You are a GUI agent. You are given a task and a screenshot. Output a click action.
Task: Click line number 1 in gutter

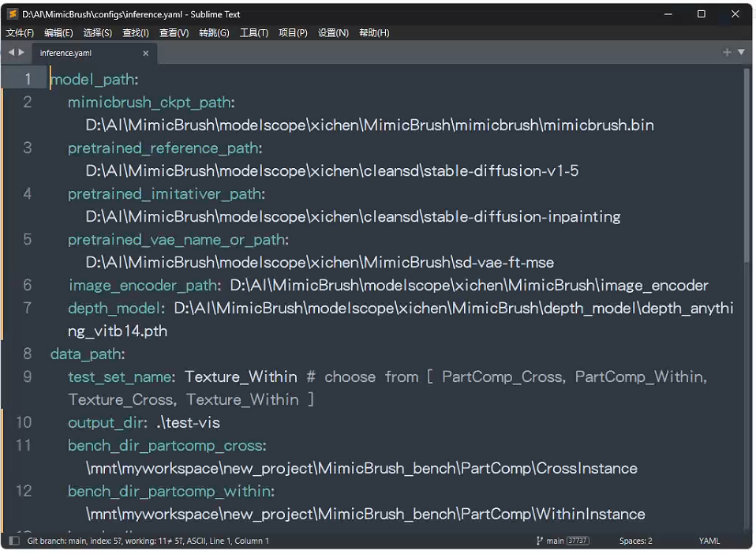click(28, 79)
